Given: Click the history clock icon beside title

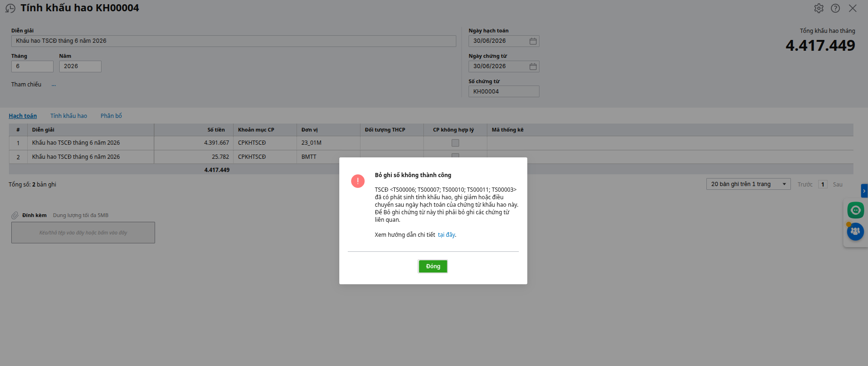Looking at the screenshot, I should point(10,8).
